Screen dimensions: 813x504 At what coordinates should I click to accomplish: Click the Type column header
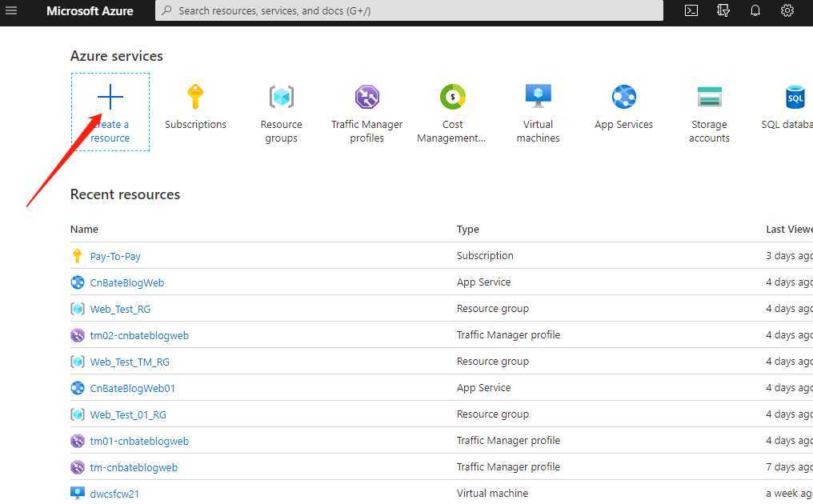click(x=467, y=229)
